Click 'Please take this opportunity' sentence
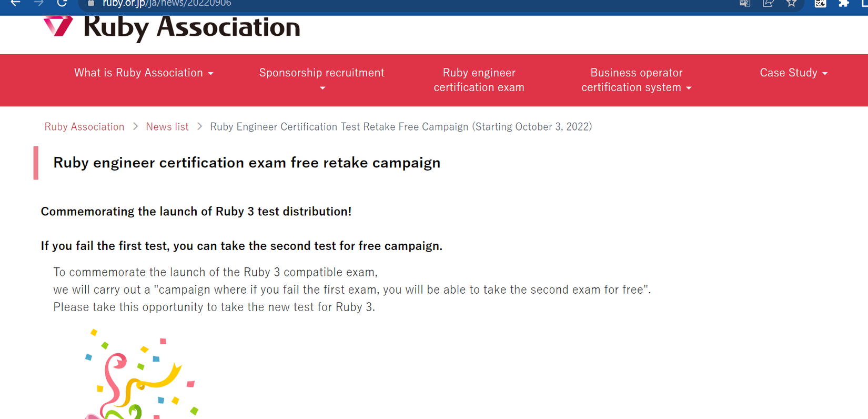The width and height of the screenshot is (868, 419). [x=214, y=307]
